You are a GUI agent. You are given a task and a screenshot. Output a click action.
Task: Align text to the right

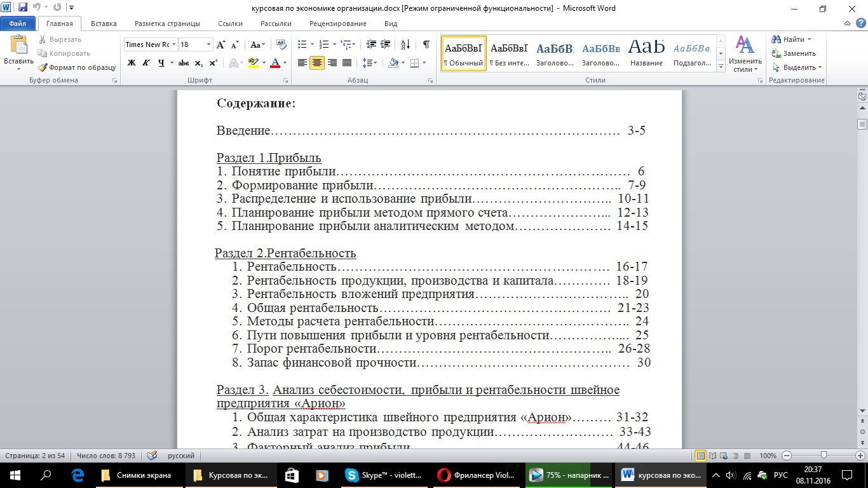coord(332,63)
